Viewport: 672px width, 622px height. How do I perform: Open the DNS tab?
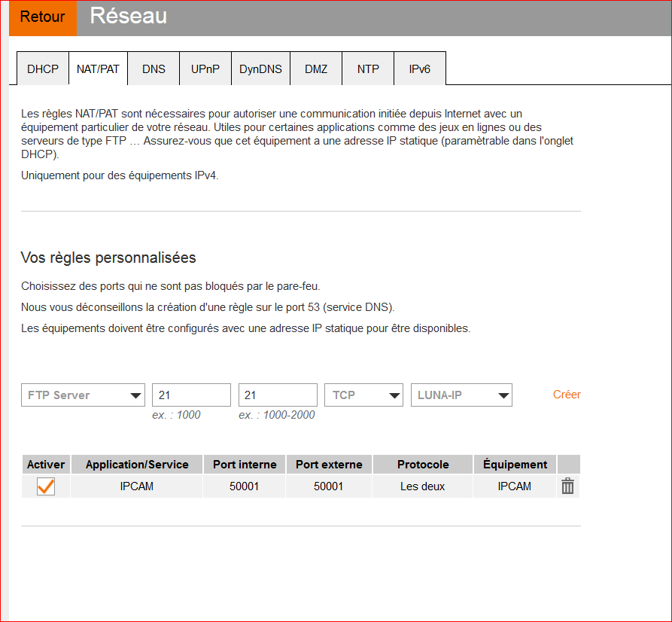pos(154,69)
